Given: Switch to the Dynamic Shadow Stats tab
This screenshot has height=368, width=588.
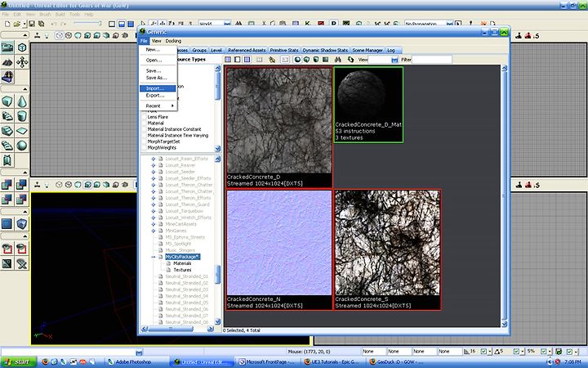Looking at the screenshot, I should pyautogui.click(x=325, y=50).
